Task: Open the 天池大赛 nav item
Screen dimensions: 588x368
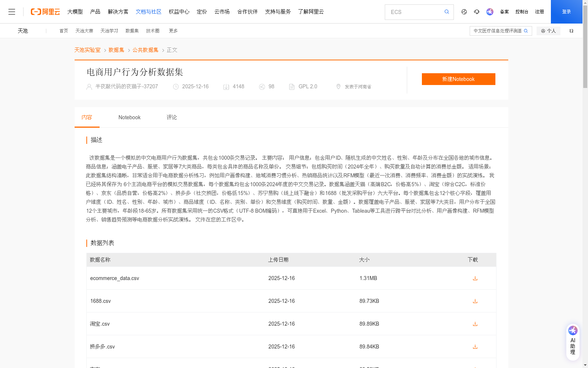Action: (84, 31)
